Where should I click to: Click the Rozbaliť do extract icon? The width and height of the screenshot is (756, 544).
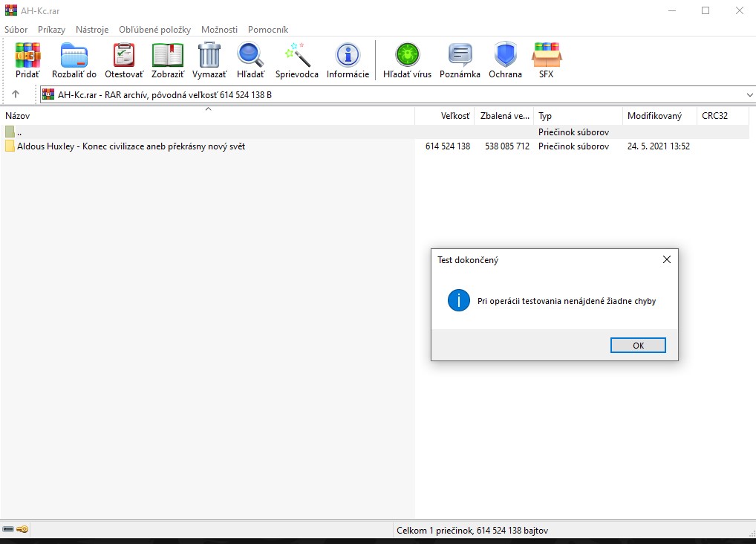(74, 54)
